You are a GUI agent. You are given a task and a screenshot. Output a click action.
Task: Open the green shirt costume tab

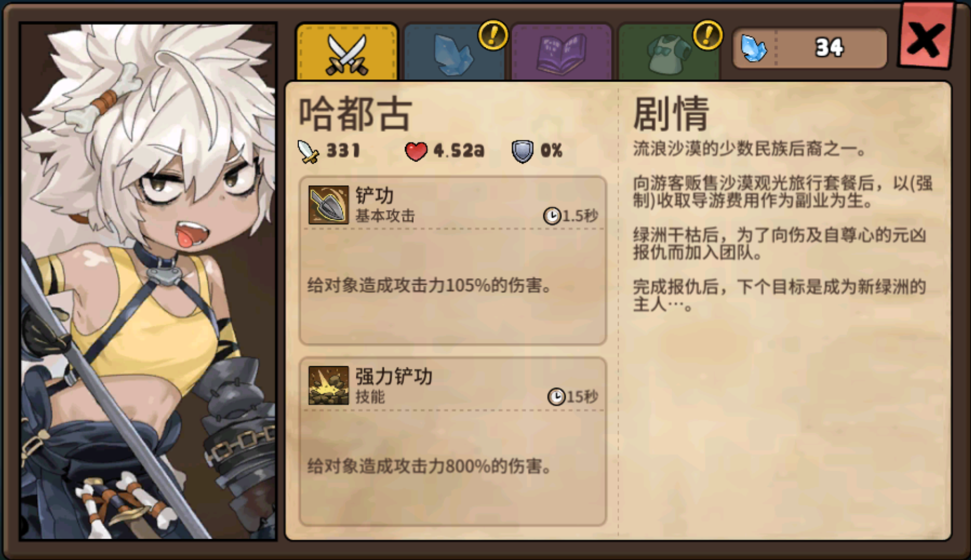click(668, 53)
